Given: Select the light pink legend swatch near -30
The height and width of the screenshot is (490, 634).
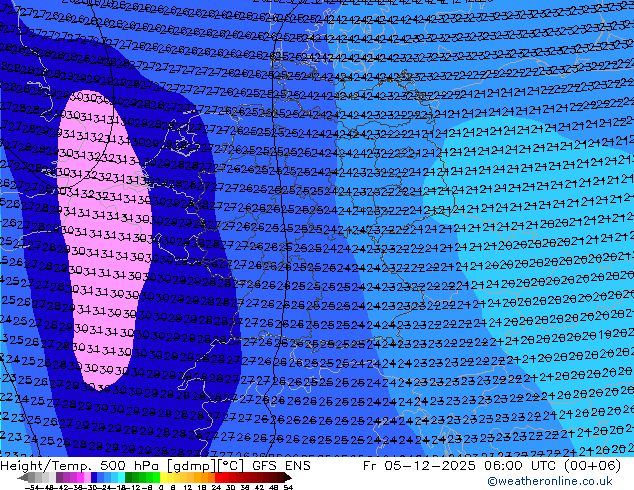Looking at the screenshot, I should tap(87, 477).
